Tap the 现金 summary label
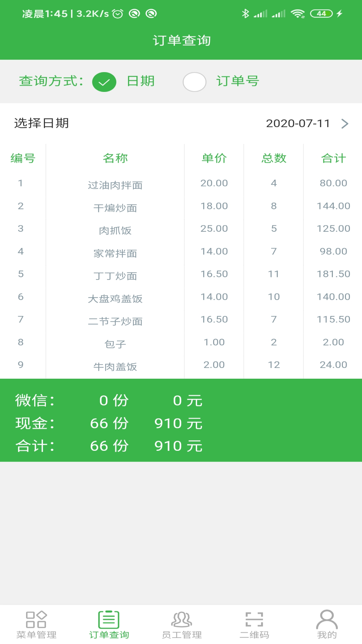Image resolution: width=362 pixels, height=644 pixels. point(35,423)
